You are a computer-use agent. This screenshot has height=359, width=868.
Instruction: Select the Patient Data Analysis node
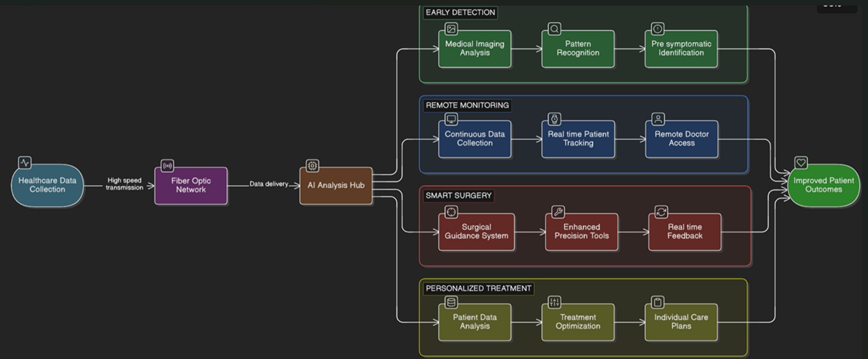click(475, 322)
